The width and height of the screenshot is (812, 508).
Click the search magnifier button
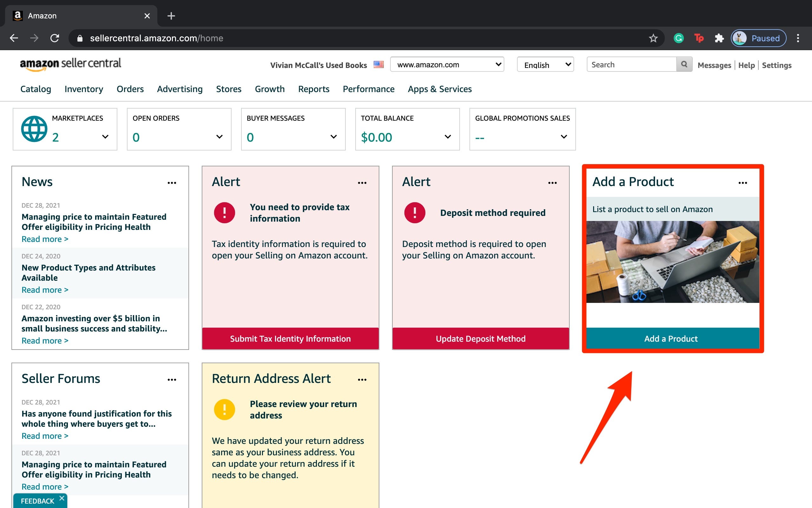pos(684,64)
